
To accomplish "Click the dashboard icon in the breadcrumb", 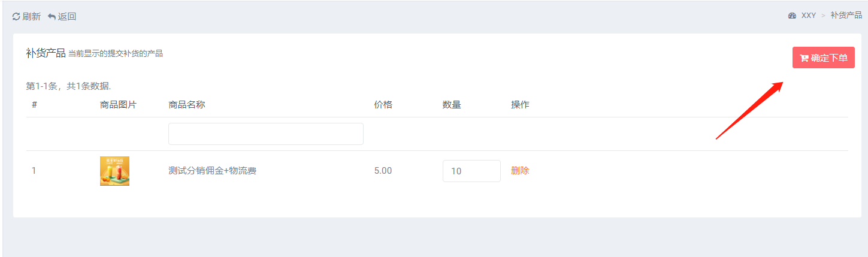I will (x=792, y=16).
